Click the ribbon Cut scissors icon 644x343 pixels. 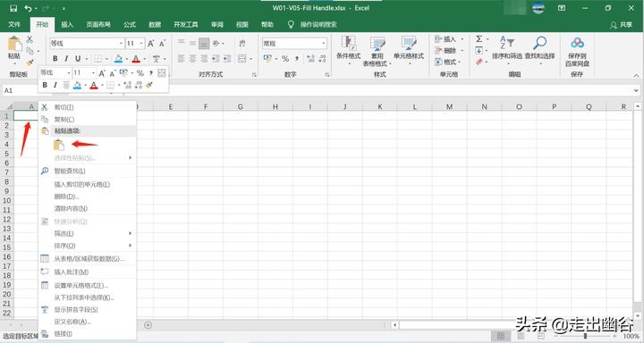point(30,40)
